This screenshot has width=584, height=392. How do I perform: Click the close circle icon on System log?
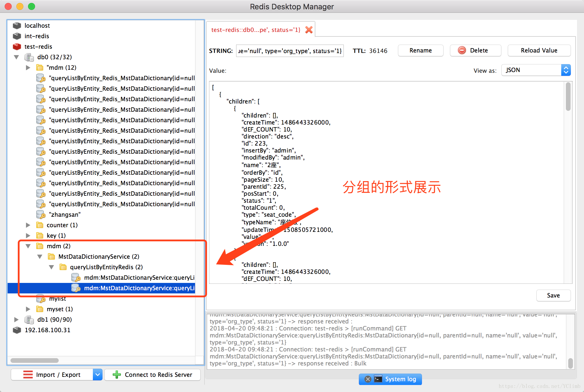(x=368, y=379)
